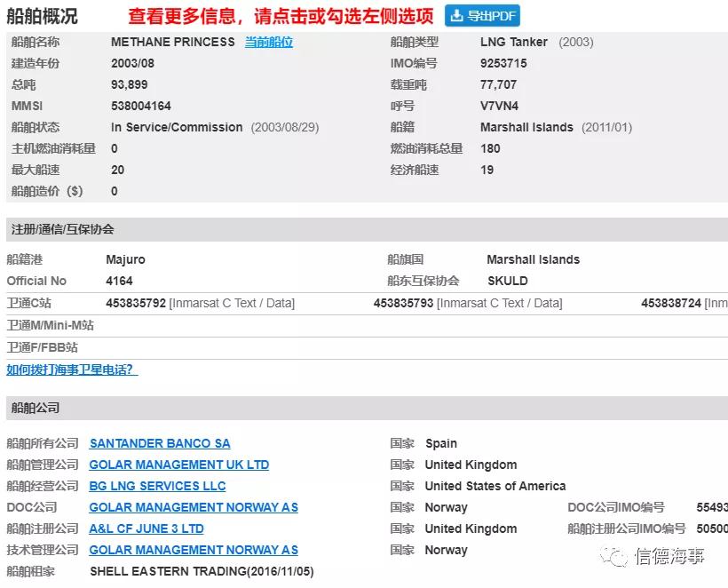This screenshot has height=588, width=728.
Task: Select gross tonnage value 93,899
Action: coord(129,84)
